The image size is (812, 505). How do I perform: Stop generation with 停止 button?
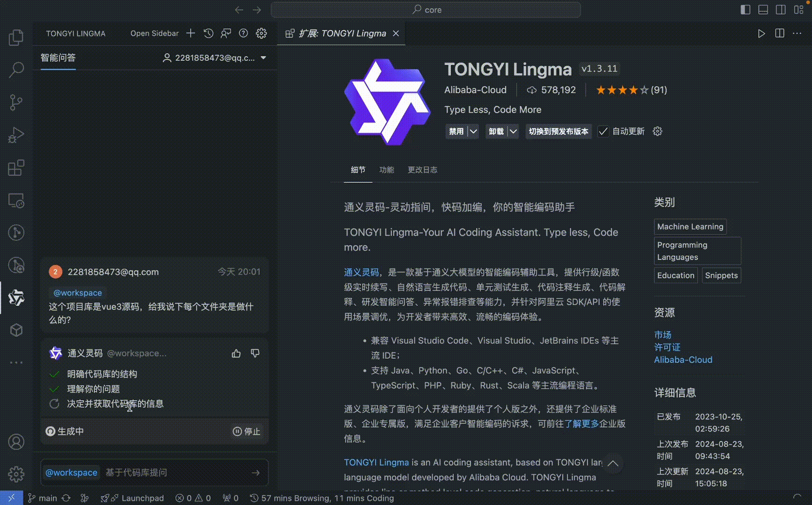click(246, 432)
